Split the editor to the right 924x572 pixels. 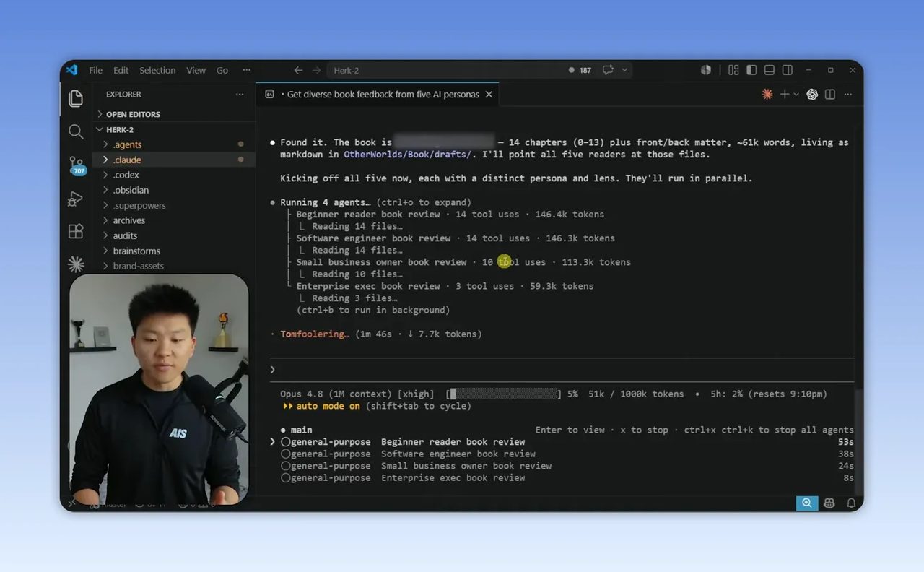(830, 95)
